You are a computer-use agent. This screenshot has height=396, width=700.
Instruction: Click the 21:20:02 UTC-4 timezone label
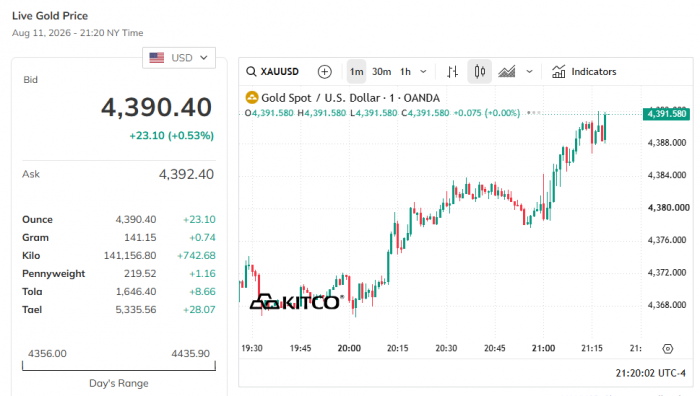tap(650, 373)
